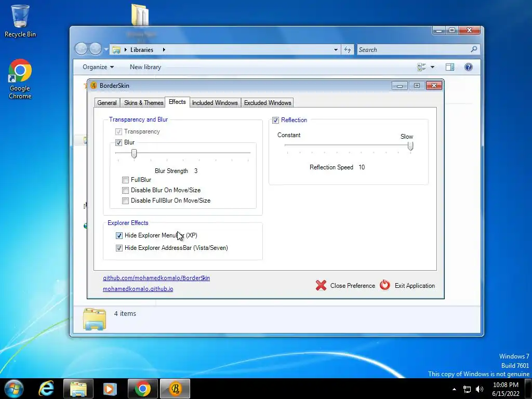Viewport: 532px width, 399px height.
Task: Expand arrow after Libraries in address bar
Action: [x=164, y=49]
